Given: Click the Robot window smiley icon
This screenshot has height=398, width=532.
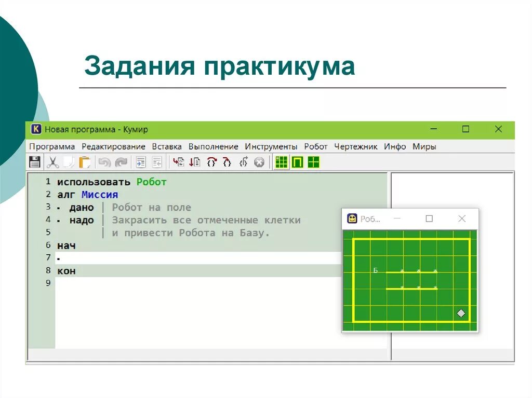Looking at the screenshot, I should point(352,218).
